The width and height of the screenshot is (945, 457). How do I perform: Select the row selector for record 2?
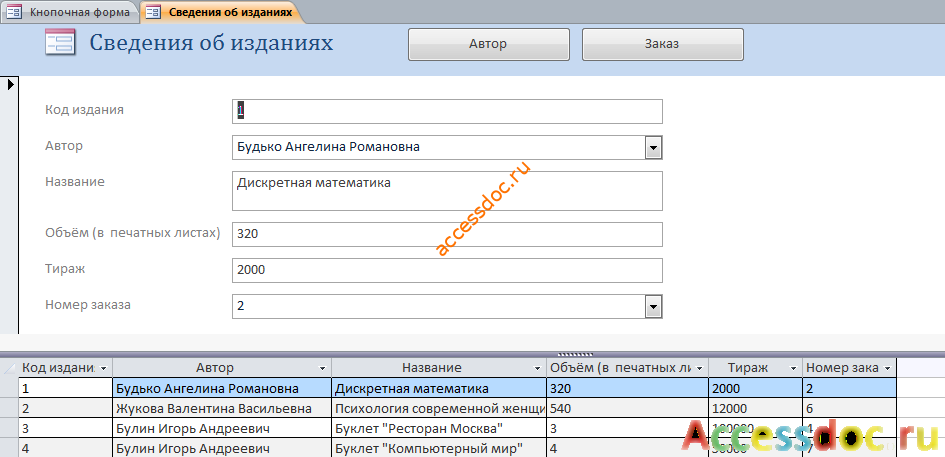click(x=9, y=409)
